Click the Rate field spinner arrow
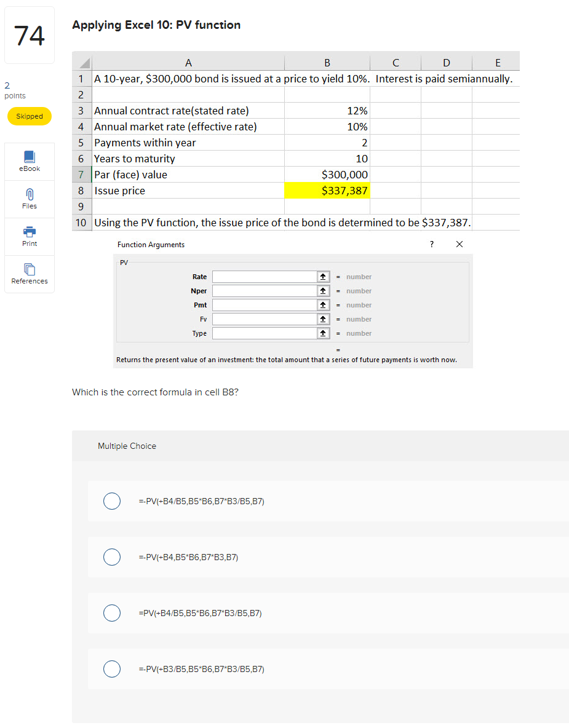The image size is (569, 728). click(x=323, y=276)
